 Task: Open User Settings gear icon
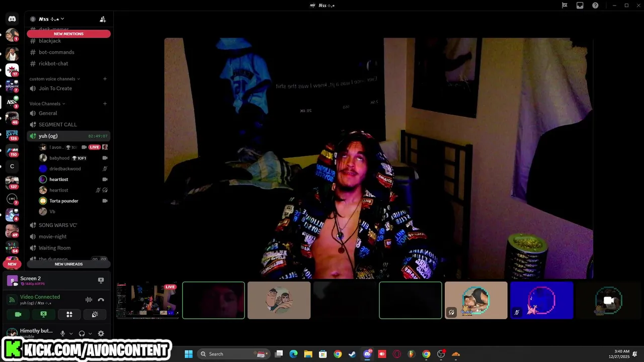101,333
